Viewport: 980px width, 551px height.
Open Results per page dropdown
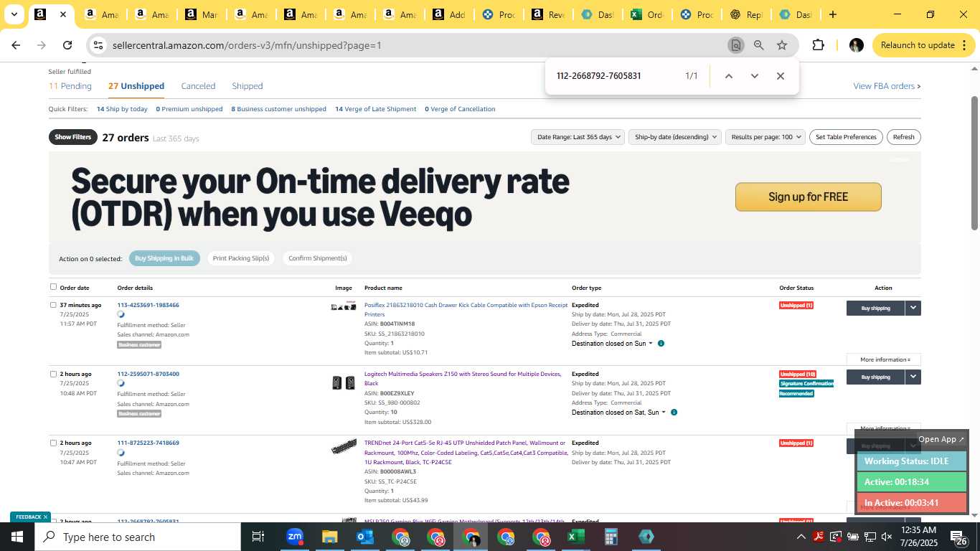[765, 137]
